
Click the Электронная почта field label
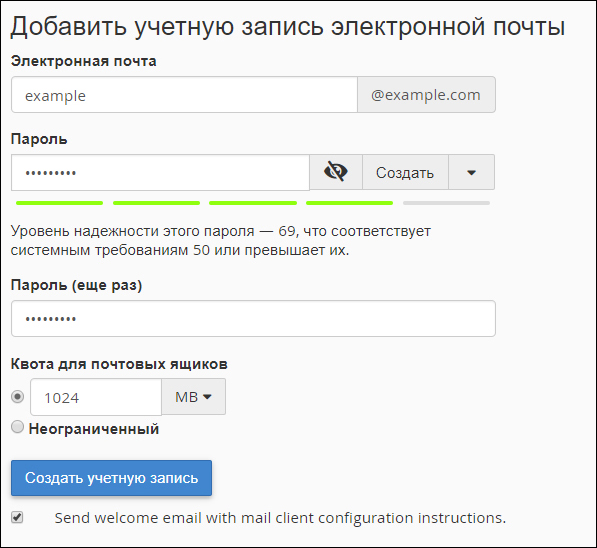point(83,61)
